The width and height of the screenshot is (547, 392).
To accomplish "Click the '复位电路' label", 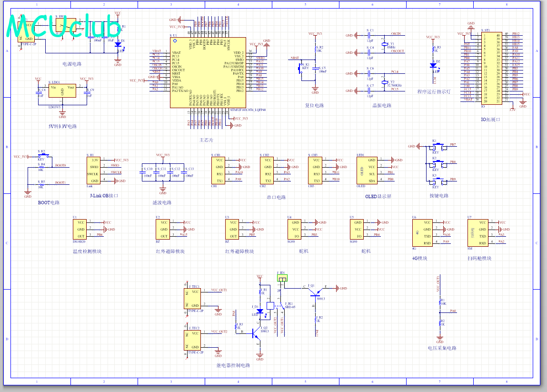I will click(x=314, y=105).
